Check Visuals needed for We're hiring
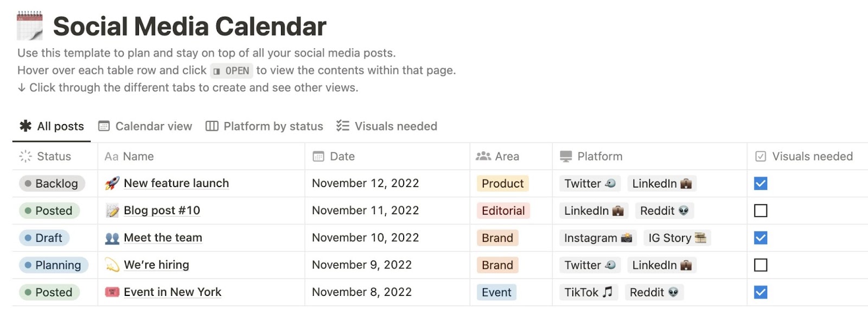This screenshot has width=868, height=329. click(761, 265)
